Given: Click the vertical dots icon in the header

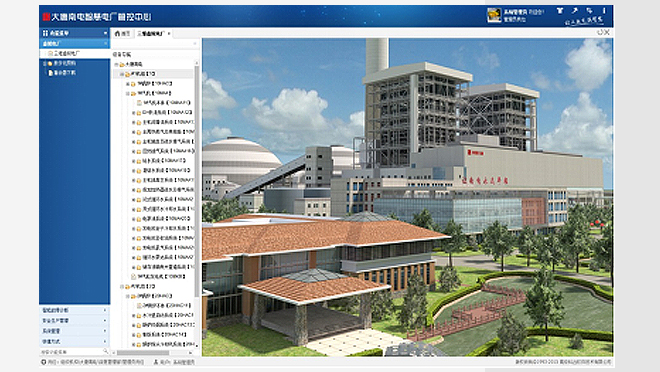Looking at the screenshot, I should 604,11.
